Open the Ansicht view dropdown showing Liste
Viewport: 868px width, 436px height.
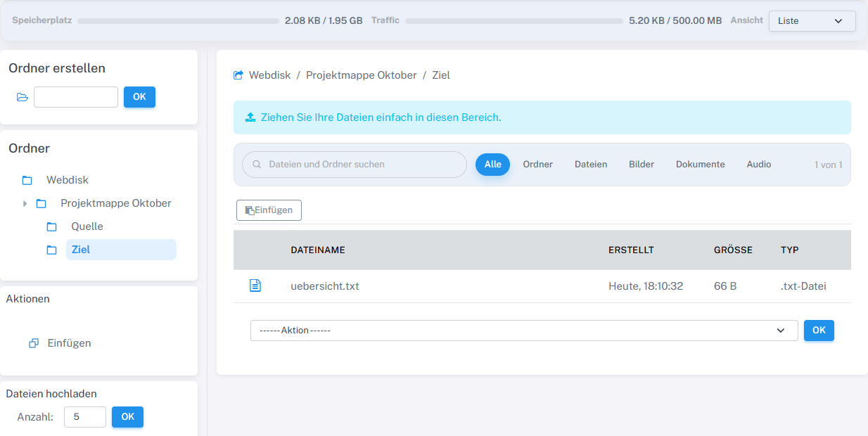pyautogui.click(x=812, y=21)
